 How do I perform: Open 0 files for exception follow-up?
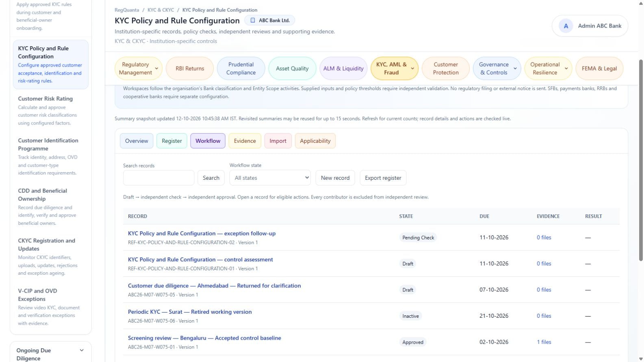[x=544, y=237]
